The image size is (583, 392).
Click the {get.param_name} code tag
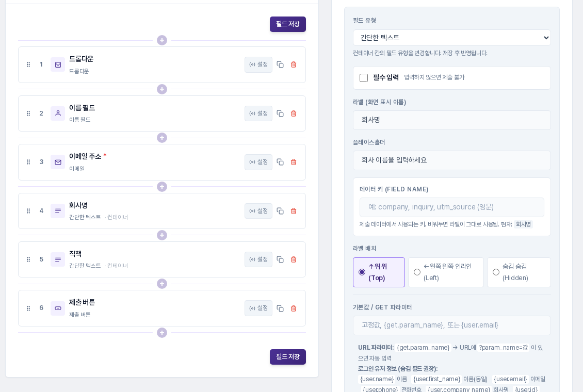423,348
